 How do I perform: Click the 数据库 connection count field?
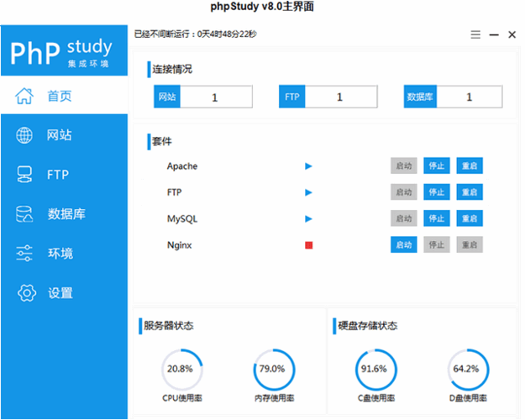pos(470,97)
